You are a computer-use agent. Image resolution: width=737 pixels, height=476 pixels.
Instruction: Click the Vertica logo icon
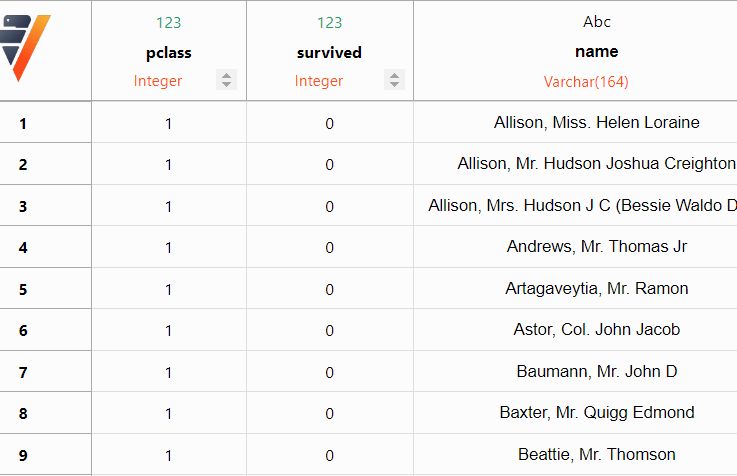[x=24, y=47]
